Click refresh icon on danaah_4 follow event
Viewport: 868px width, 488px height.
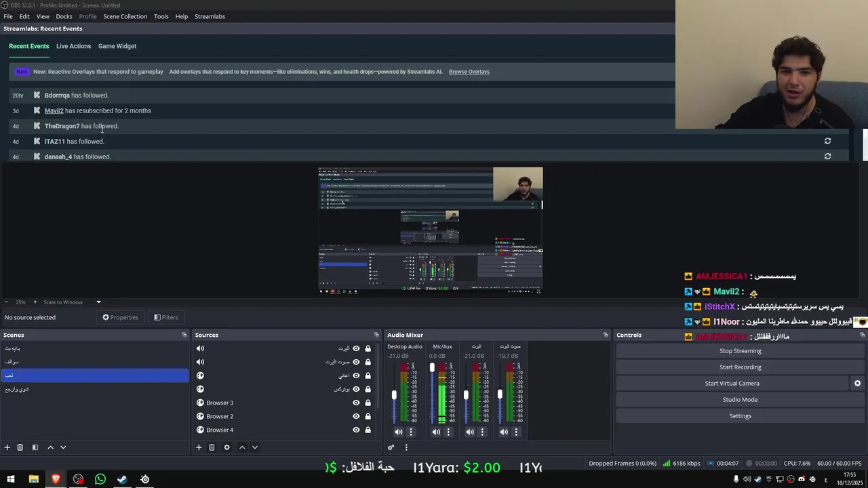[827, 157]
